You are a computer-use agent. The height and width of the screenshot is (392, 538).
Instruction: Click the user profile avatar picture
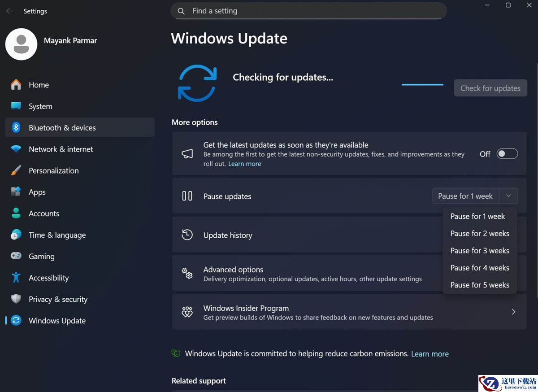(x=21, y=44)
